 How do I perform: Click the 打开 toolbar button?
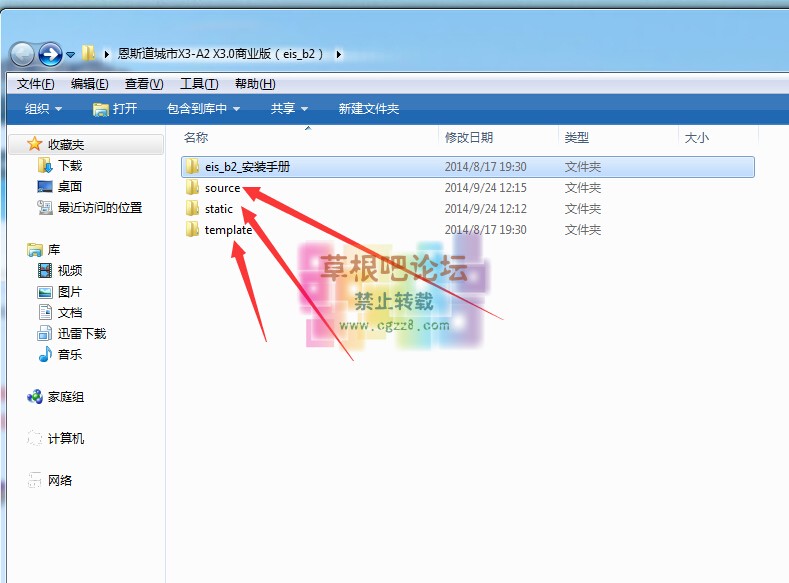coord(115,109)
